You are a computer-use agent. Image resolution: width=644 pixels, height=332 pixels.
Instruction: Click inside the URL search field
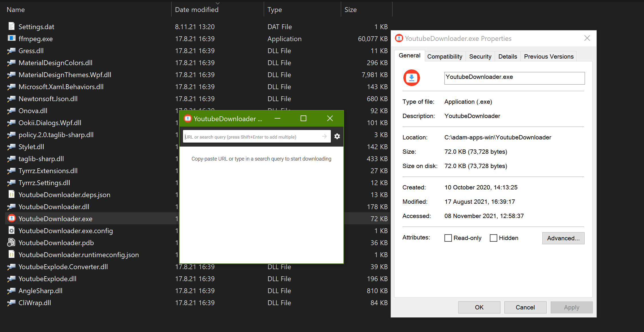251,136
